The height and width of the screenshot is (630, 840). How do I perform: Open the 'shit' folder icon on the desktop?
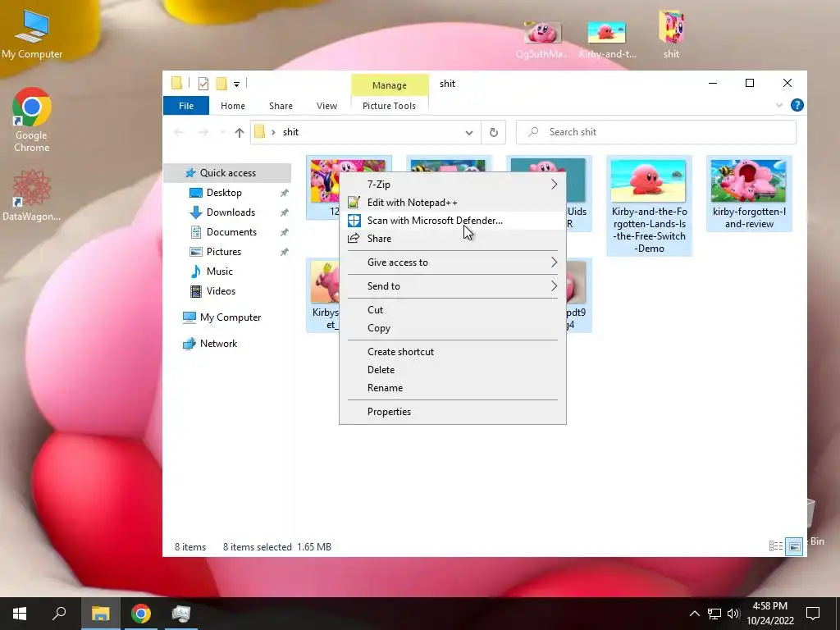click(671, 34)
